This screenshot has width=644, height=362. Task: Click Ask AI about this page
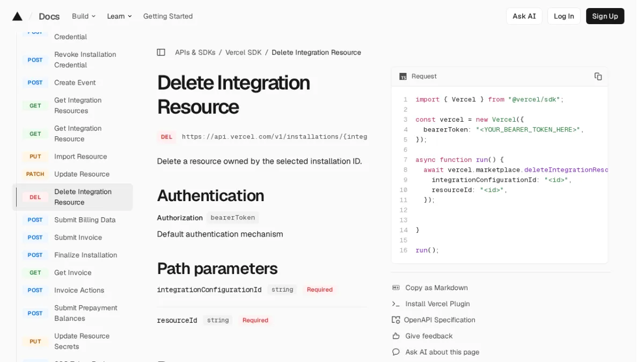pos(442,352)
